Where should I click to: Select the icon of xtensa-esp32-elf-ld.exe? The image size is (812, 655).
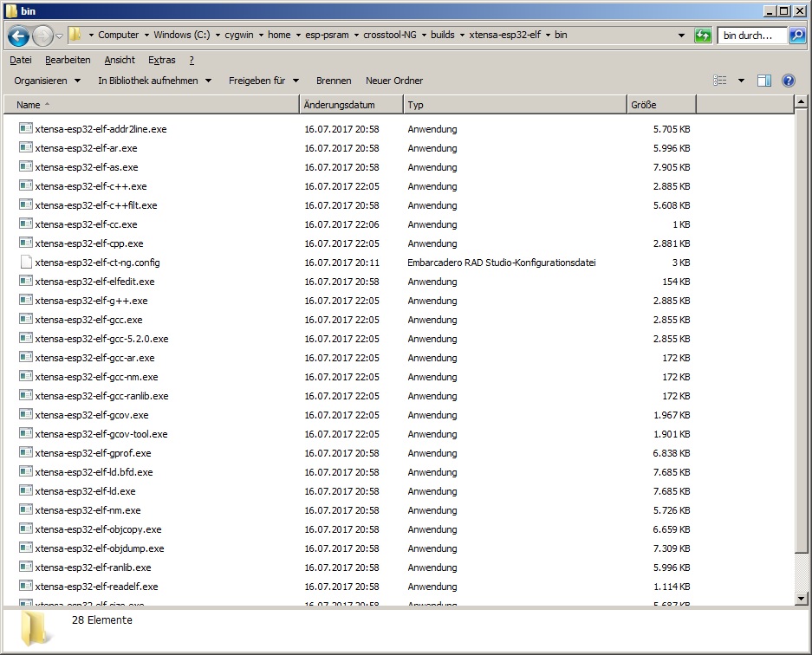[x=26, y=490]
